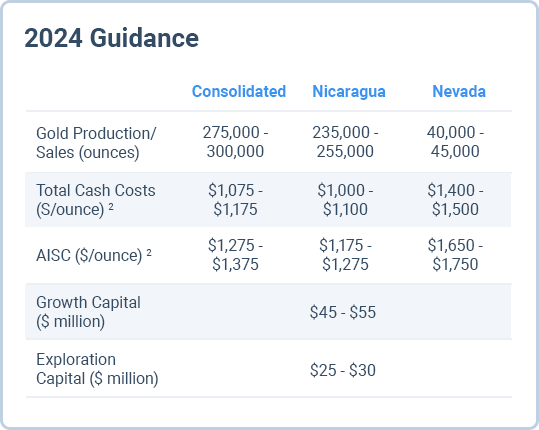Click the 2024 Guidance heading
The image size is (539, 430).
tap(111, 38)
